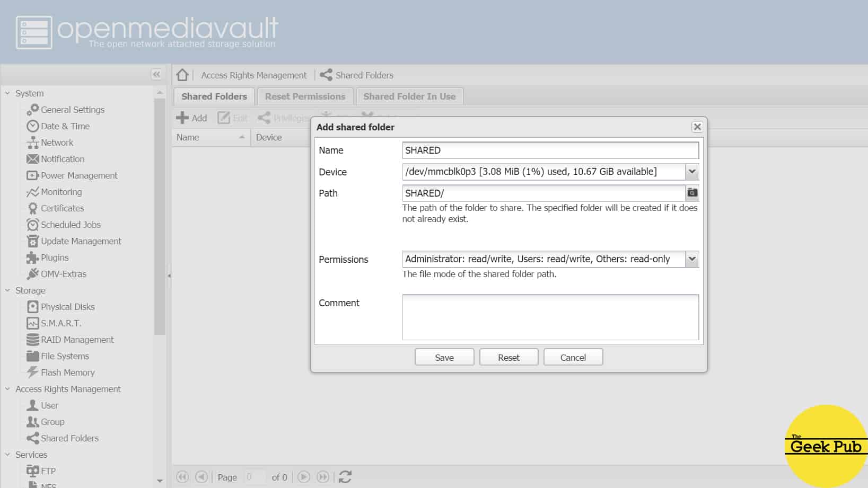Open OMV-Extras
Image resolution: width=868 pixels, height=488 pixels.
click(x=57, y=274)
